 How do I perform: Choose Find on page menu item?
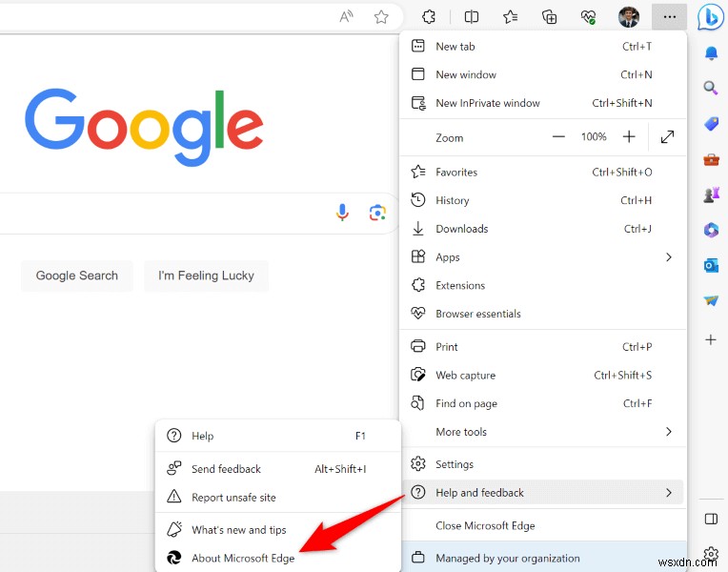tap(543, 404)
